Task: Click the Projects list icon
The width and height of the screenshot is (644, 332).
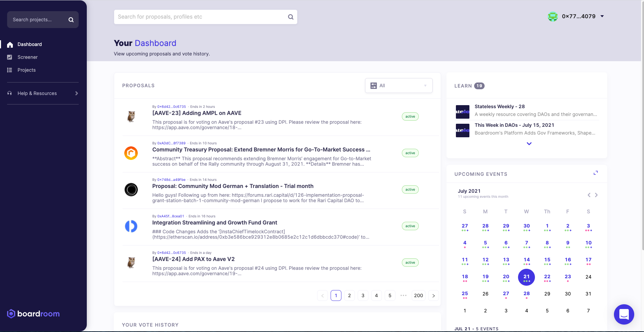Action: 9,70
